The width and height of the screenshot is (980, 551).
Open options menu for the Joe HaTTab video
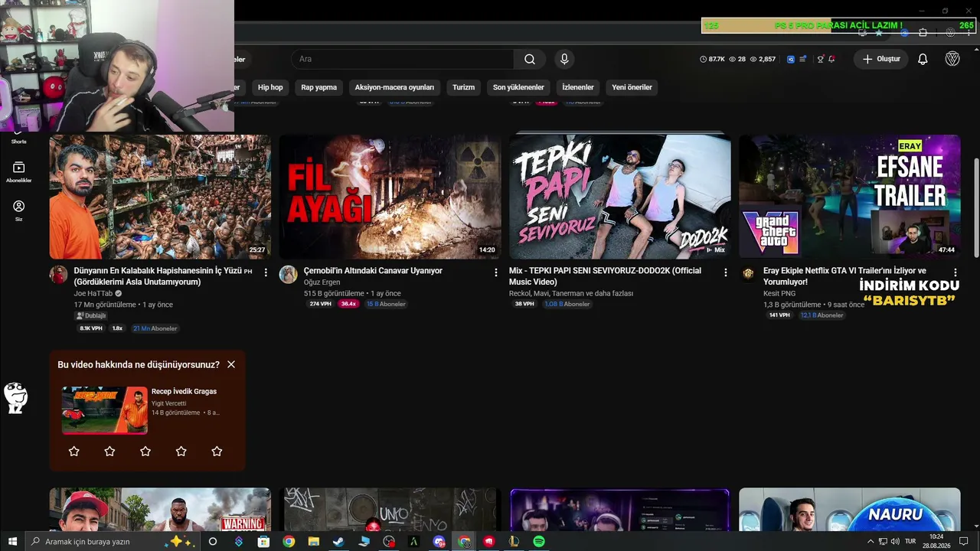pos(266,272)
